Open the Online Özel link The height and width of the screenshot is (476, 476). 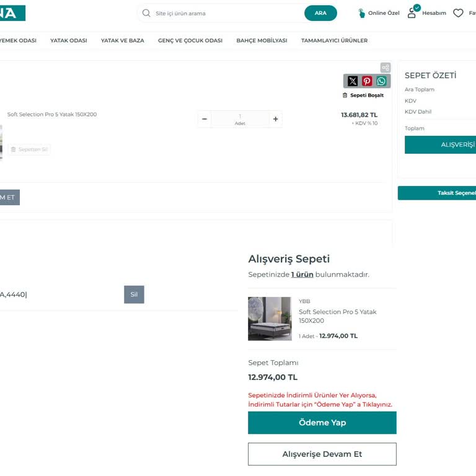click(x=384, y=13)
